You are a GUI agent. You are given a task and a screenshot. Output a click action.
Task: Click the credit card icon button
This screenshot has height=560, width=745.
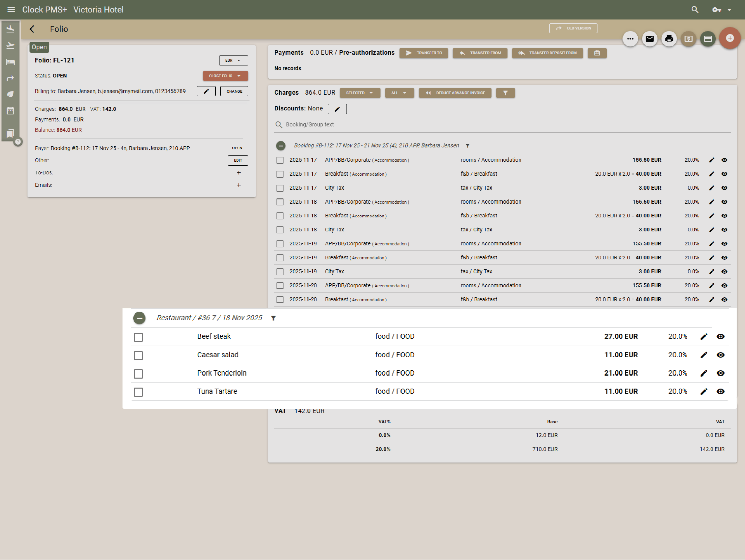click(x=707, y=39)
